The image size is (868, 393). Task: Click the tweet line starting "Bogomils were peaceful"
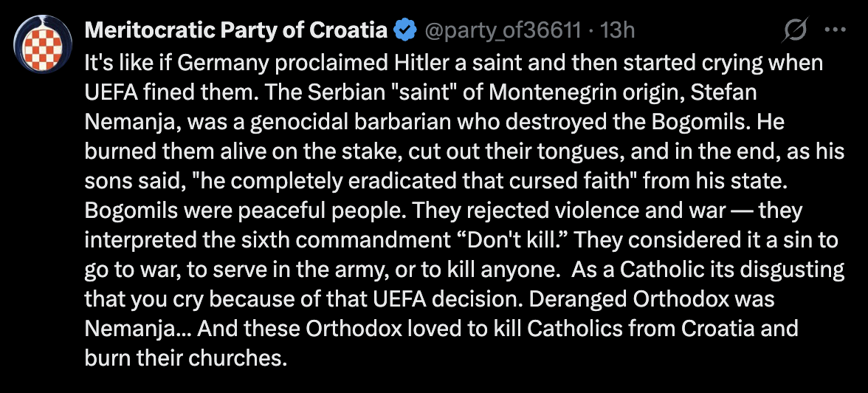tap(443, 211)
